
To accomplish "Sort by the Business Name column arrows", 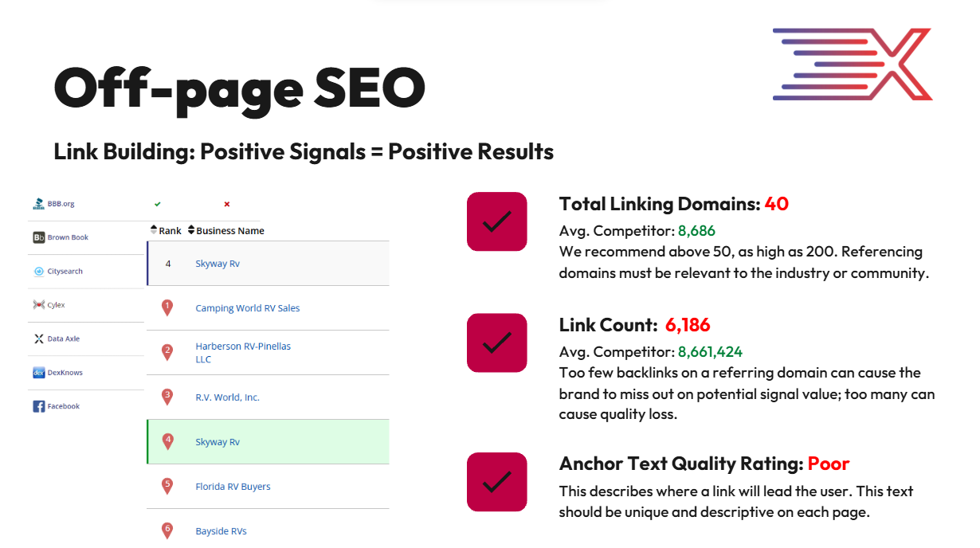I will tap(191, 230).
